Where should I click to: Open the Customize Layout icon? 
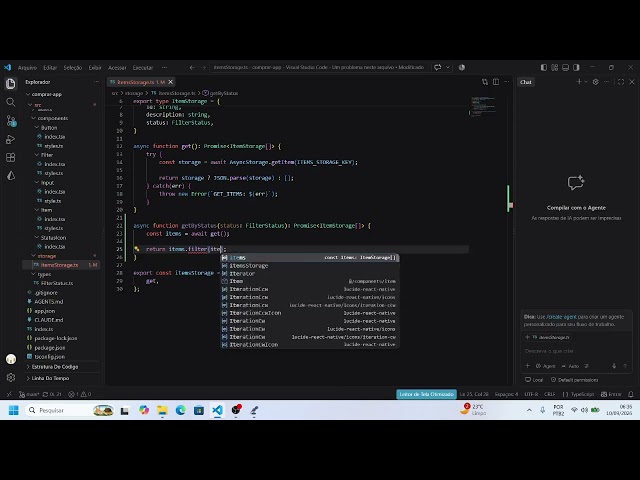click(554, 67)
